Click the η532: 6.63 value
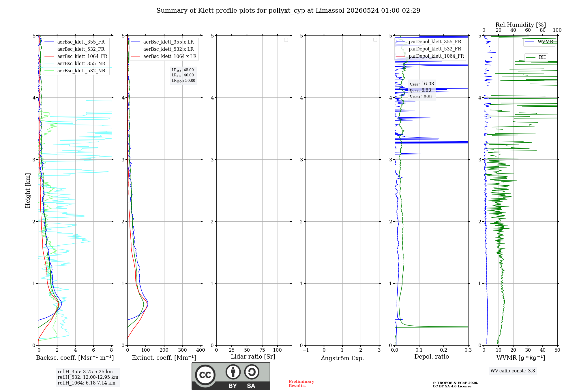Image resolution: width=577 pixels, height=392 pixels. [420, 90]
